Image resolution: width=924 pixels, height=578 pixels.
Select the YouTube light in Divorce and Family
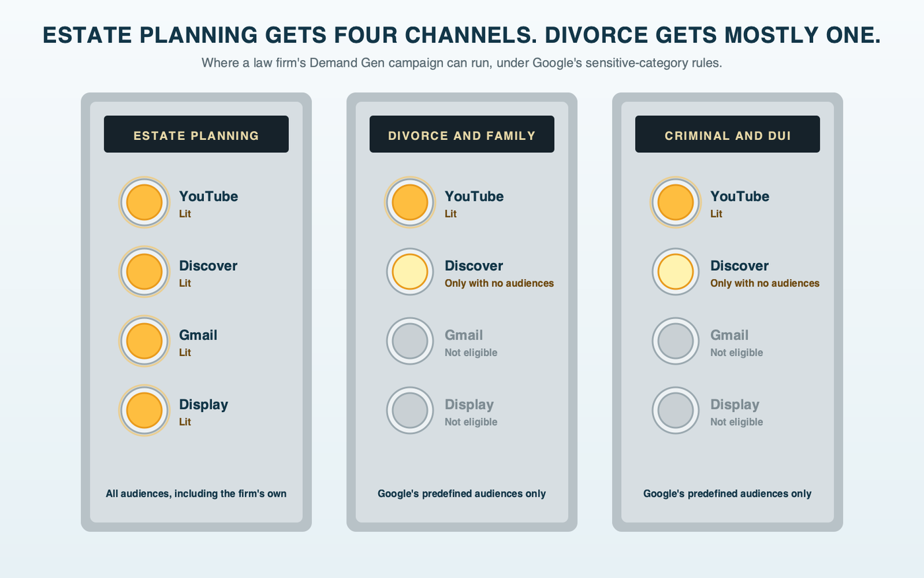tap(410, 202)
